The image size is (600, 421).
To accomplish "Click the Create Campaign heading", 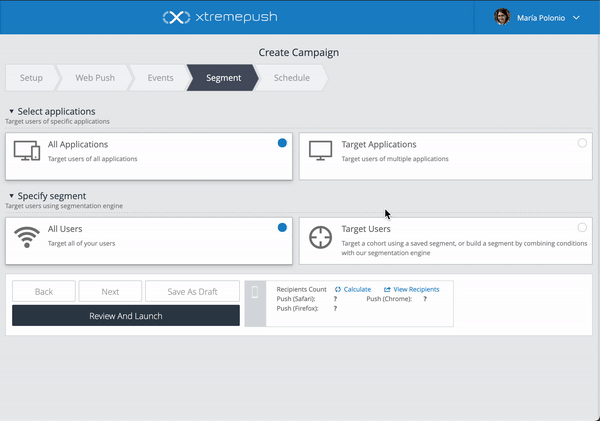I will 298,52.
